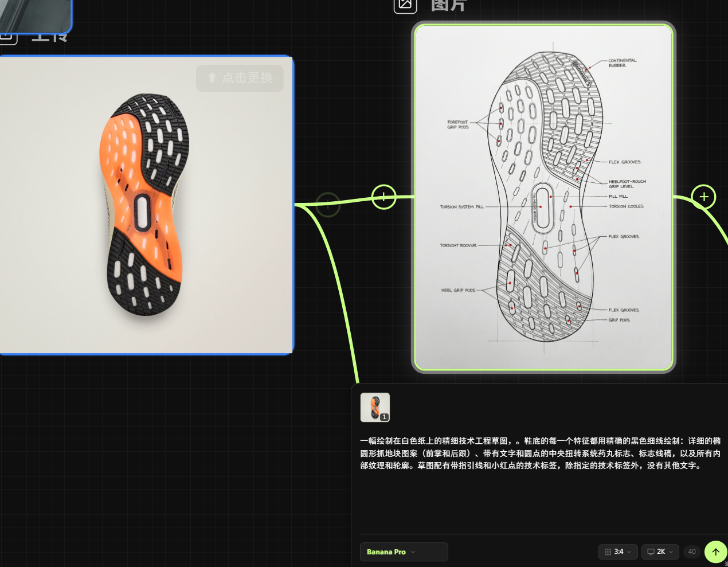This screenshot has width=728, height=567.
Task: Click the faint connector circle beside shoe photo
Action: tap(328, 204)
